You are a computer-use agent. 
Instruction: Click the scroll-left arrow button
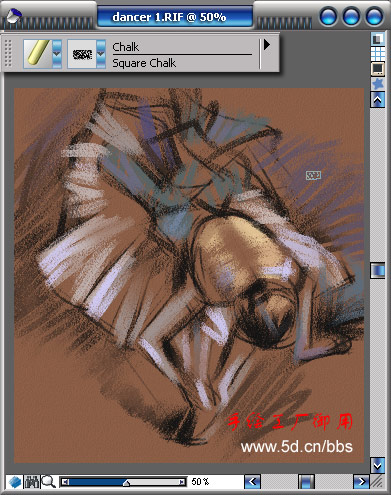(x=253, y=482)
